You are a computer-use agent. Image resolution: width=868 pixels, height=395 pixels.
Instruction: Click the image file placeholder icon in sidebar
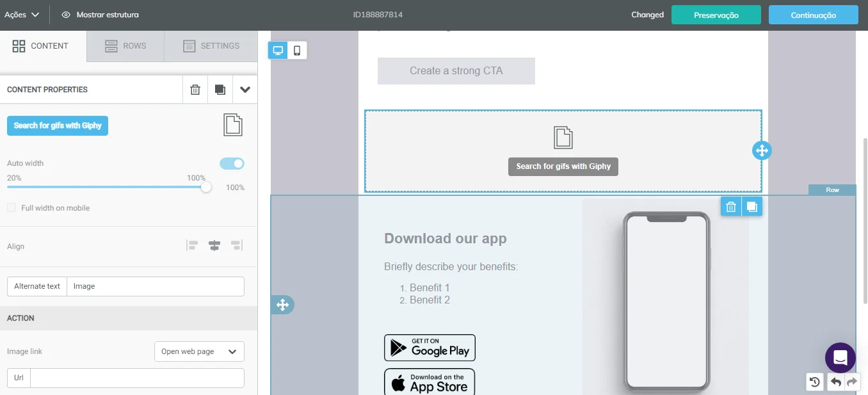click(233, 125)
